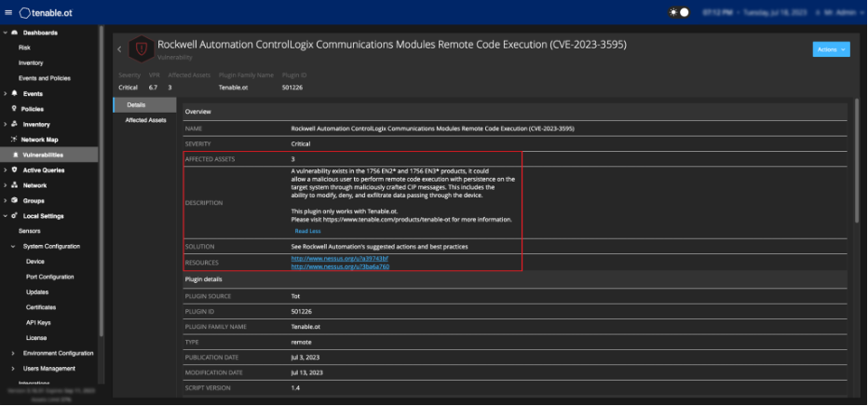Select Vulnerabilities in the sidebar

(43, 155)
